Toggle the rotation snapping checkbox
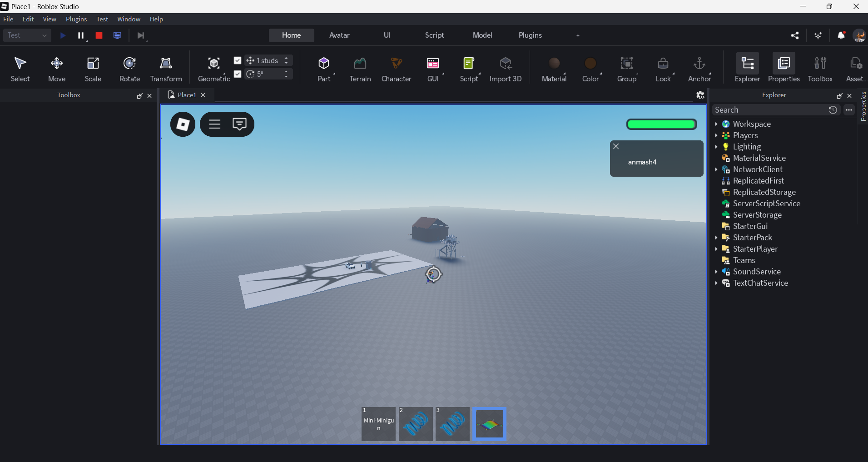 [238, 74]
